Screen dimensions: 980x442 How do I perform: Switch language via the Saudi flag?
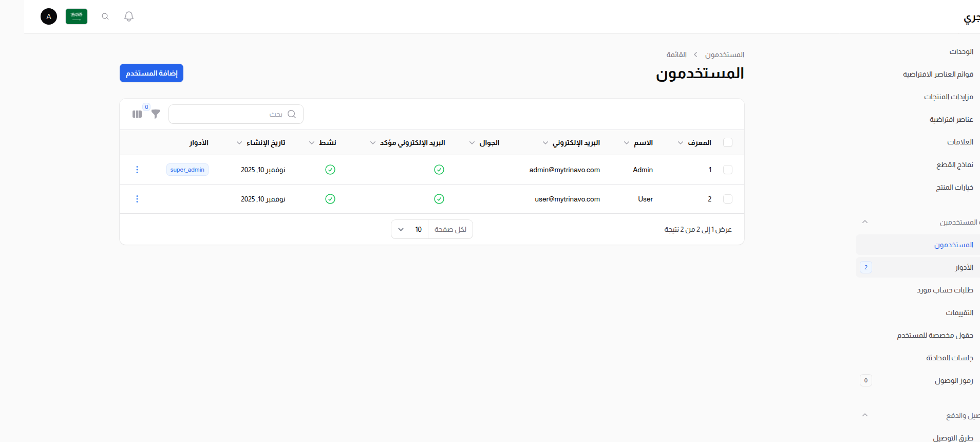point(77,16)
